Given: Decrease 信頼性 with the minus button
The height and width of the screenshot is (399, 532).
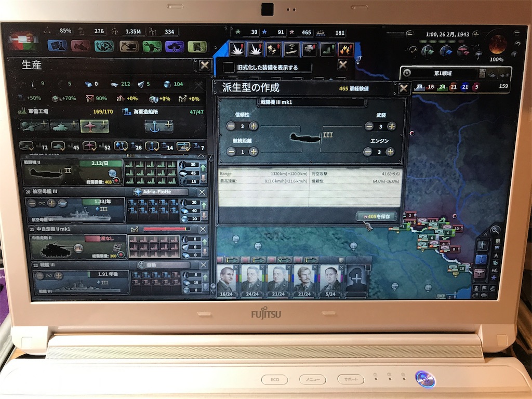Looking at the screenshot, I should tap(231, 126).
